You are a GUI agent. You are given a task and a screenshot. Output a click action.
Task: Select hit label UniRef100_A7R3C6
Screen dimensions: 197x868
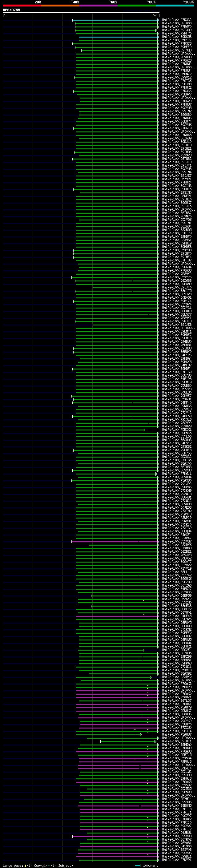pos(177,91)
